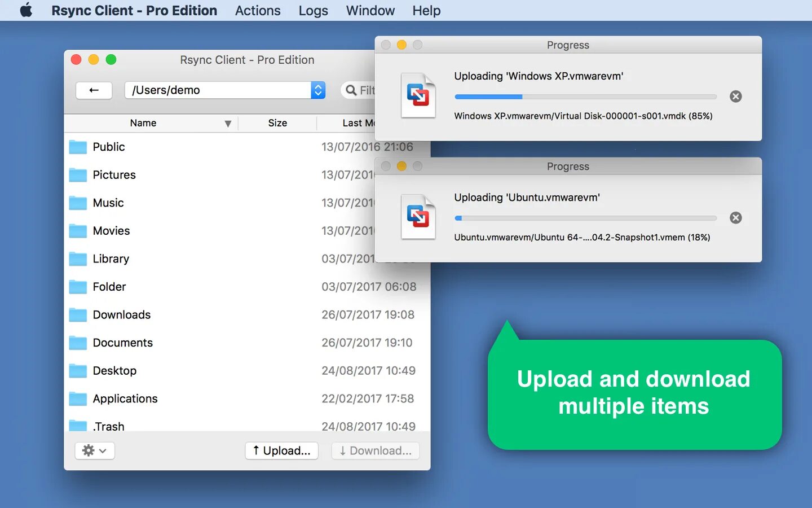812x508 pixels.
Task: Select the Folder item's folder icon
Action: tap(78, 287)
